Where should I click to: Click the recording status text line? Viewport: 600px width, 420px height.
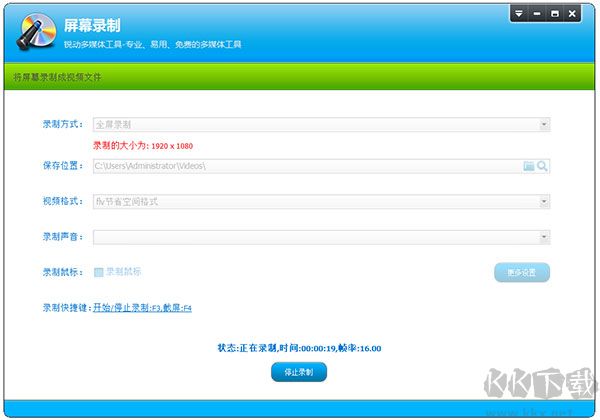299,348
